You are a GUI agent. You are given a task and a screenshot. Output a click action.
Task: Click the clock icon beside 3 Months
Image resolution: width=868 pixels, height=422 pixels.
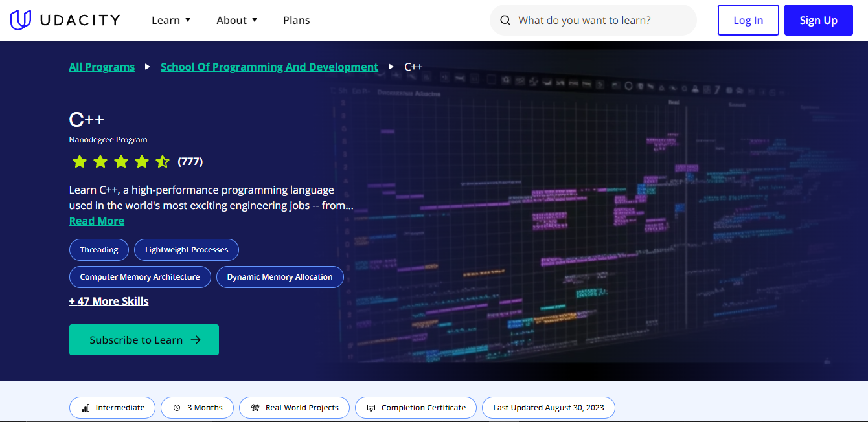coord(177,408)
